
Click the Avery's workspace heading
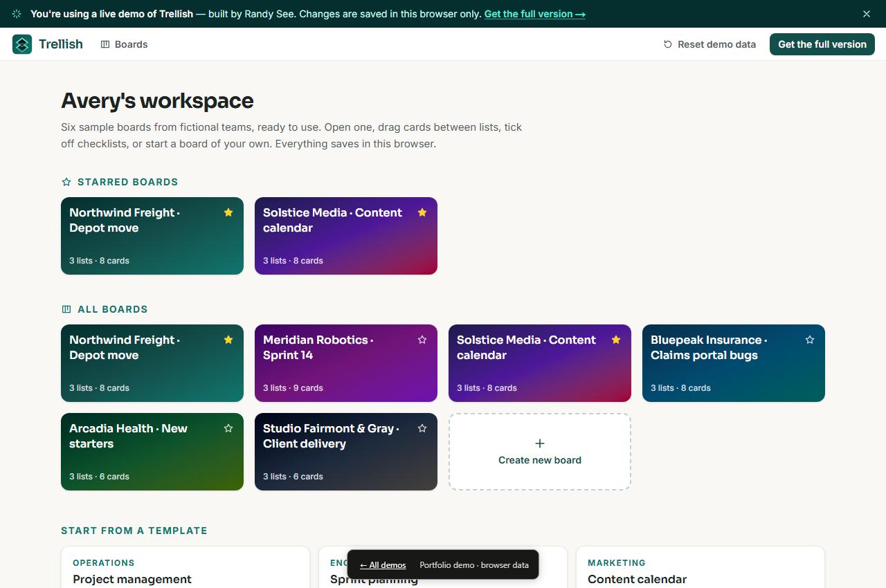[x=157, y=101]
